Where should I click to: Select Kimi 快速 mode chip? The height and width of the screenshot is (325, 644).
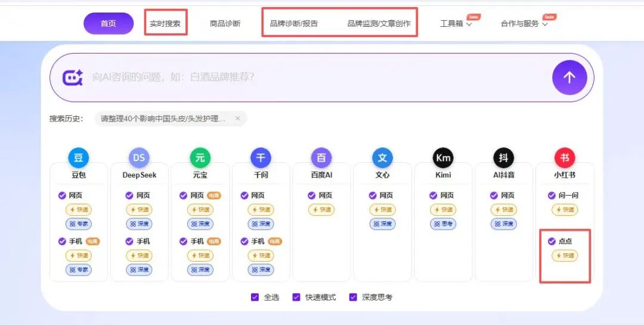coord(443,209)
